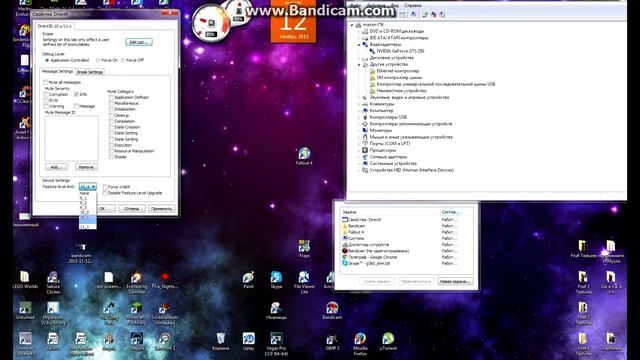Select Fallout 4 row in Task Manager
640x360 pixels.
click(x=407, y=232)
